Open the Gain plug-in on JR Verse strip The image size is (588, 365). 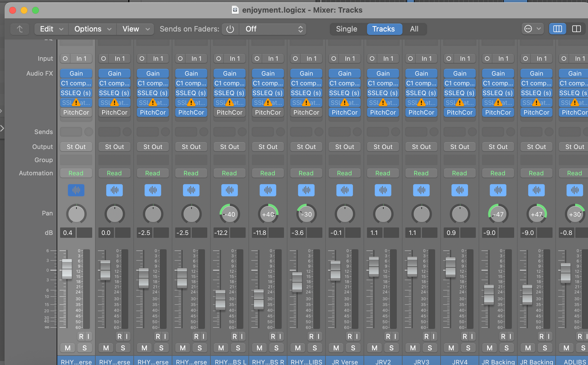[345, 73]
